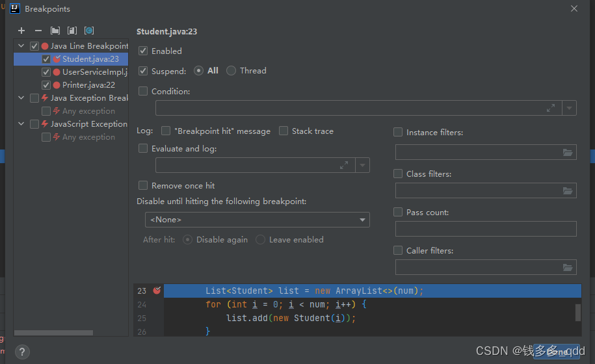Uncheck UserServiceImpl breakpoint checkbox
Viewport: 595px width, 364px height.
pos(46,72)
